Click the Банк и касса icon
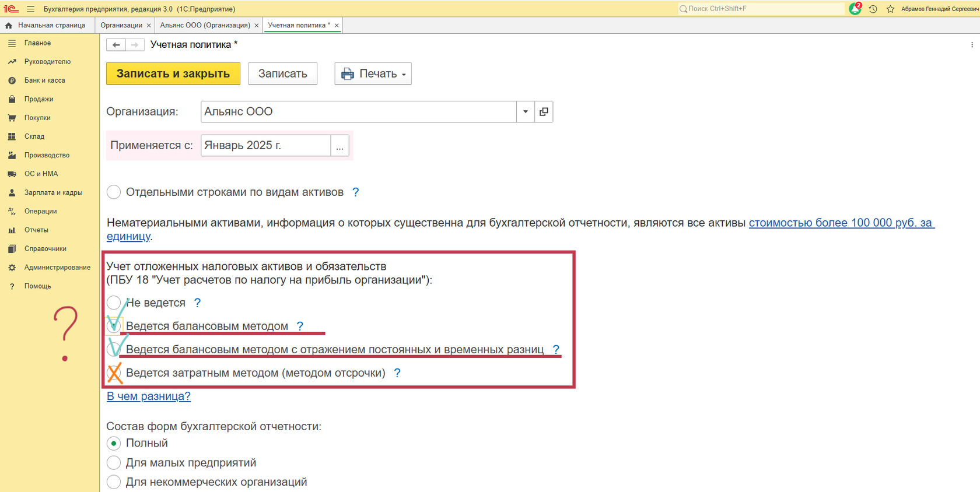Image resolution: width=980 pixels, height=492 pixels. tap(12, 80)
